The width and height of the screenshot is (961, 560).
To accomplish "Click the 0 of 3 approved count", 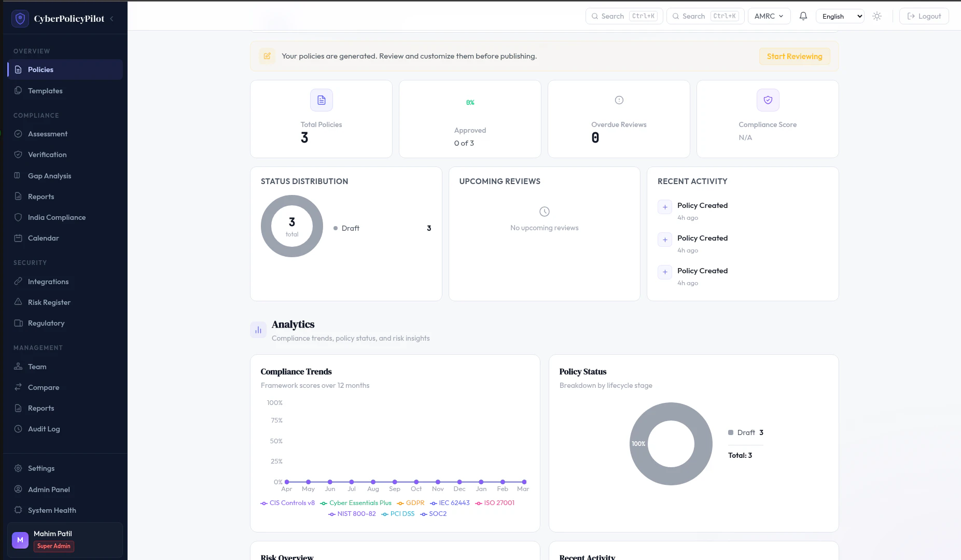I will 464,143.
